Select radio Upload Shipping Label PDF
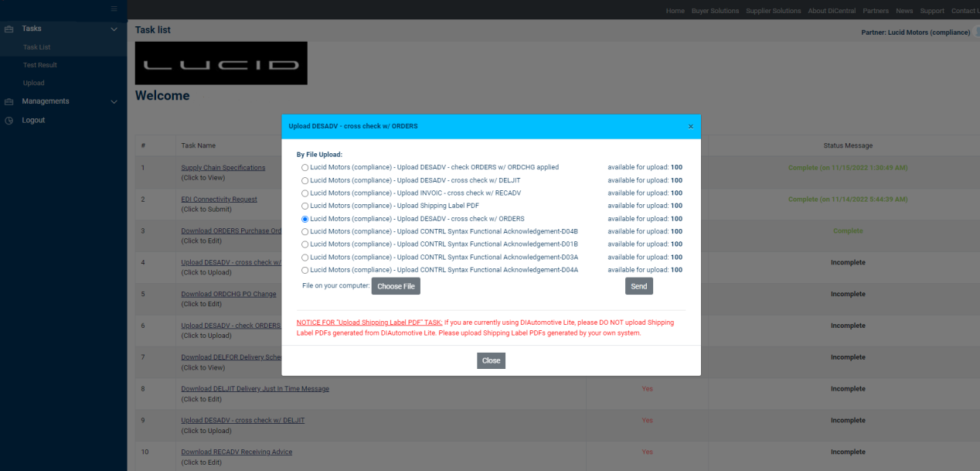This screenshot has height=471, width=980. (x=305, y=206)
